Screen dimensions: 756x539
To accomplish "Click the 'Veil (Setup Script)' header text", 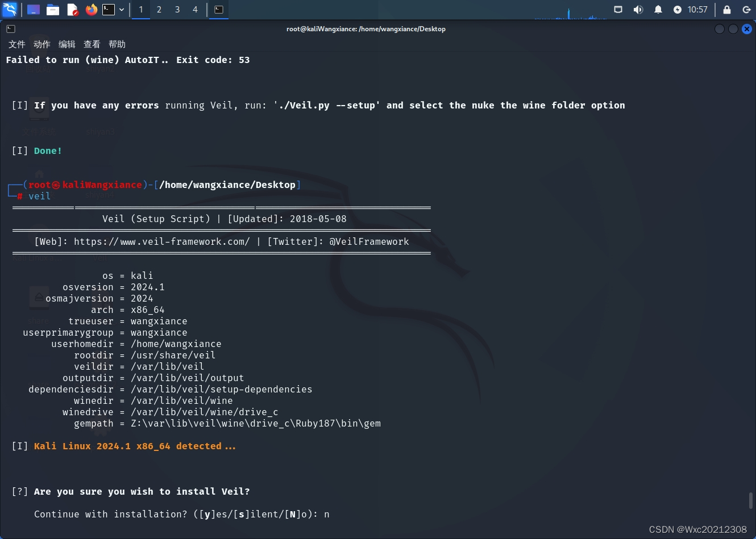I will 156,219.
